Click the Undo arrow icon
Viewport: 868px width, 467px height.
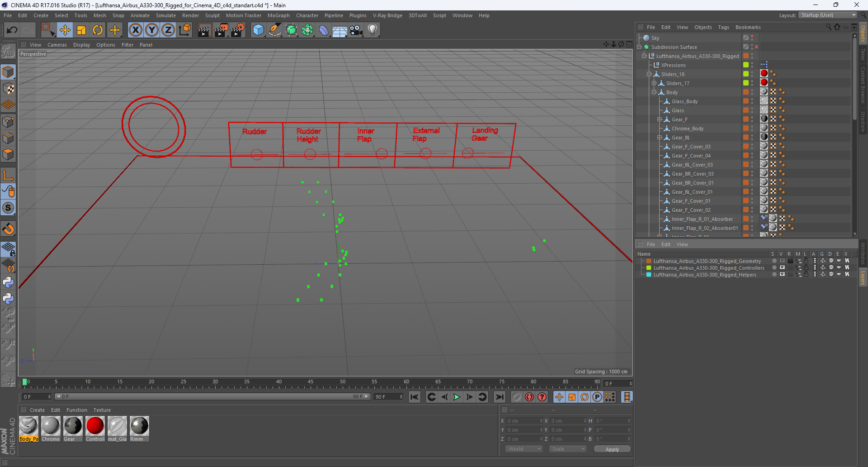coord(12,30)
